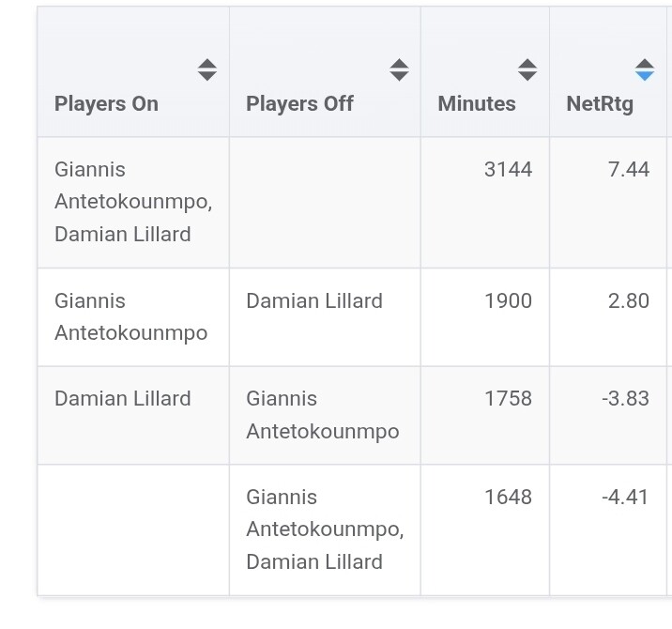Click the NetRtg header text

[x=600, y=103]
